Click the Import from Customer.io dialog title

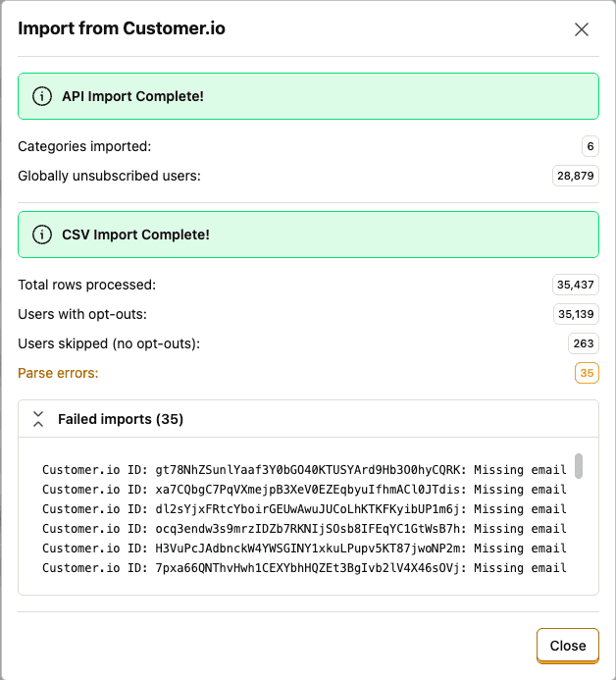122,28
